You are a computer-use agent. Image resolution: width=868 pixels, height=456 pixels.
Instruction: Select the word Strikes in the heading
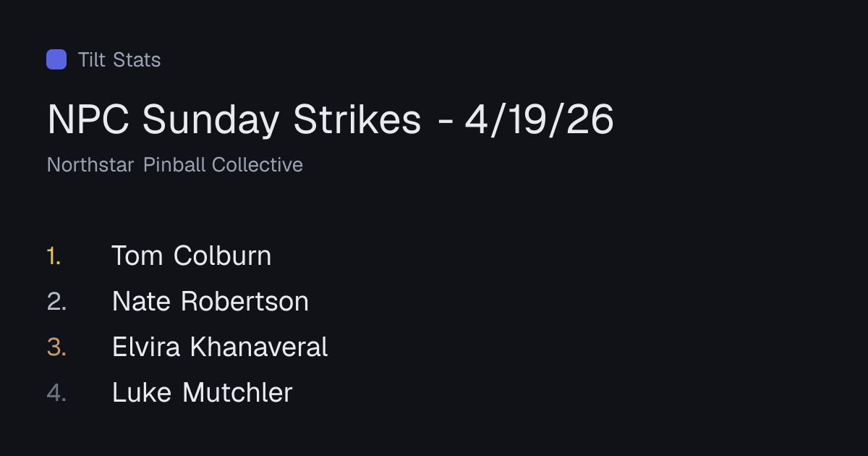tap(357, 119)
